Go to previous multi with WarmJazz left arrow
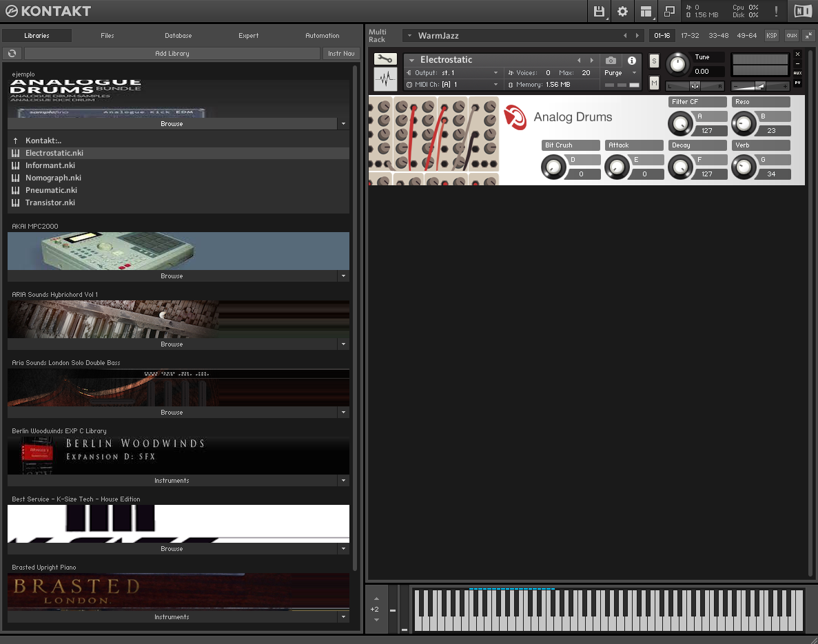The width and height of the screenshot is (818, 644). (x=625, y=35)
